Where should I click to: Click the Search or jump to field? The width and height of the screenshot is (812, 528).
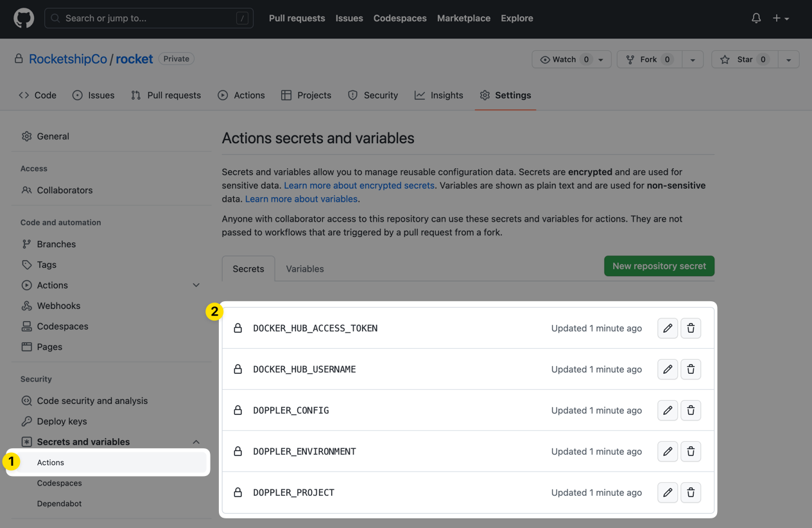click(149, 18)
